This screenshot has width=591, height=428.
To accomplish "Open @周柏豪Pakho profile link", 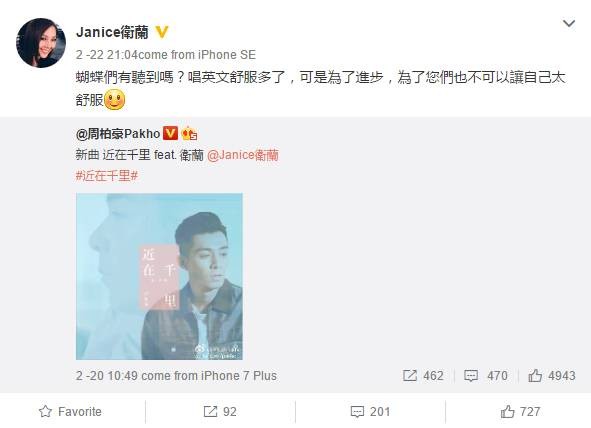I will click(118, 133).
